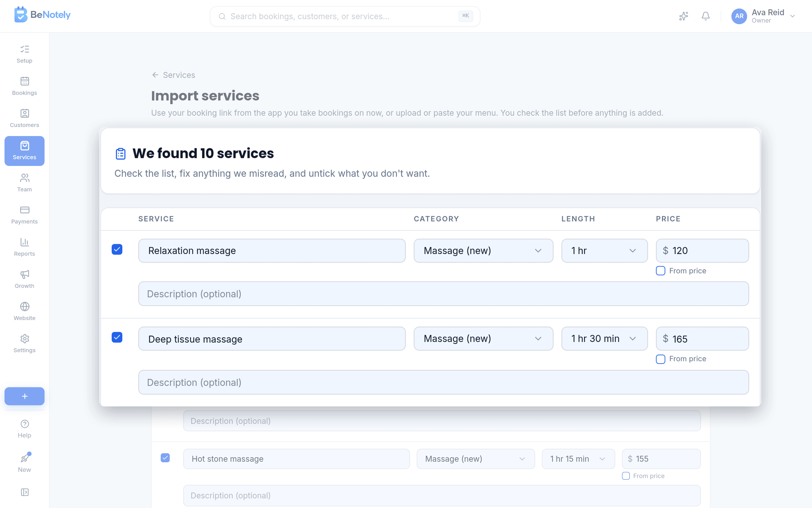View Reports in the sidebar
This screenshot has width=812, height=508.
coord(25,248)
